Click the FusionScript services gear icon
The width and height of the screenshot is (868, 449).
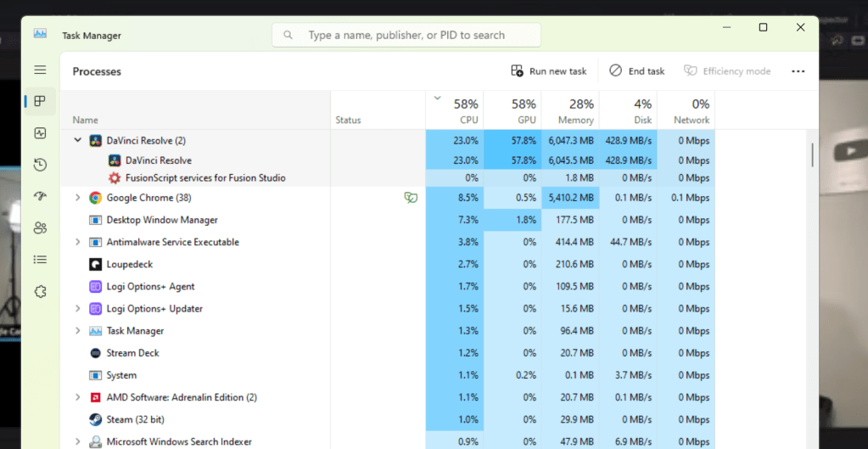114,178
